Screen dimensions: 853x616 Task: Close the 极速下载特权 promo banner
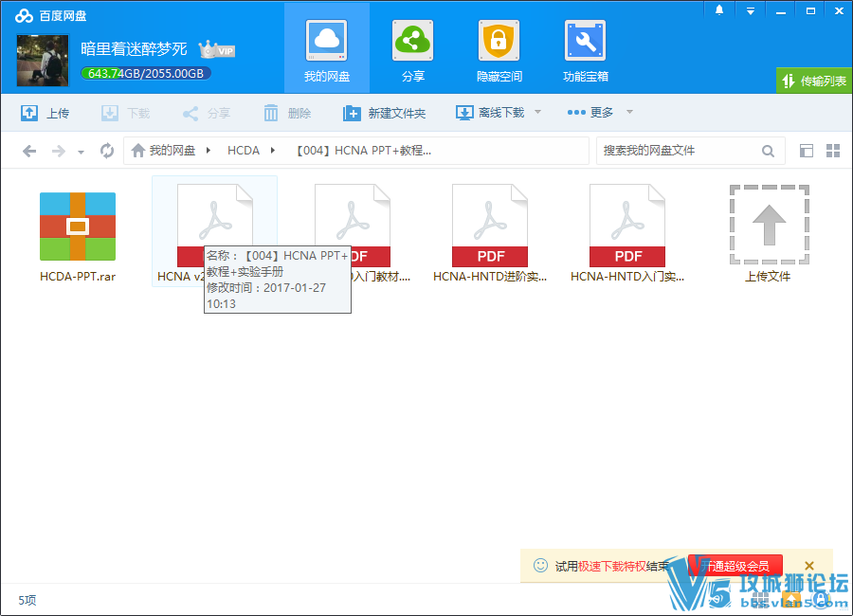[809, 566]
